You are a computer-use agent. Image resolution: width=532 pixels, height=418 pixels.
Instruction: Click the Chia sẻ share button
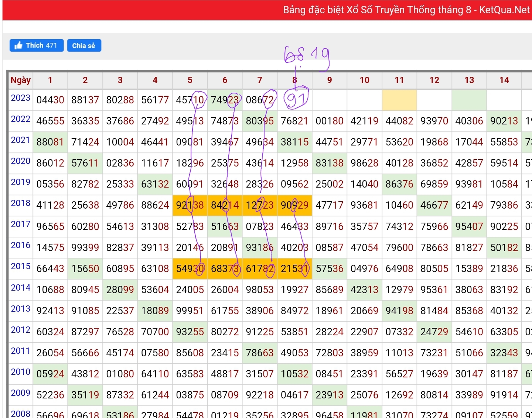pyautogui.click(x=84, y=45)
